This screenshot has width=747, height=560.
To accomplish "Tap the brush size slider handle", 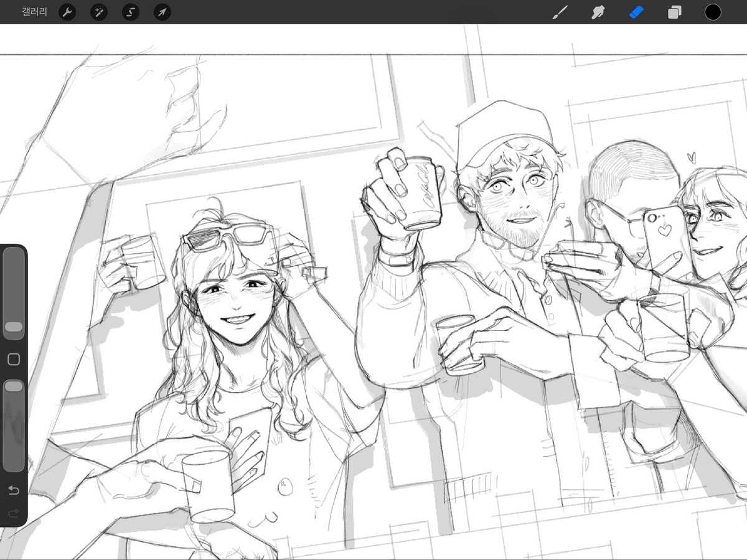I will click(x=14, y=327).
